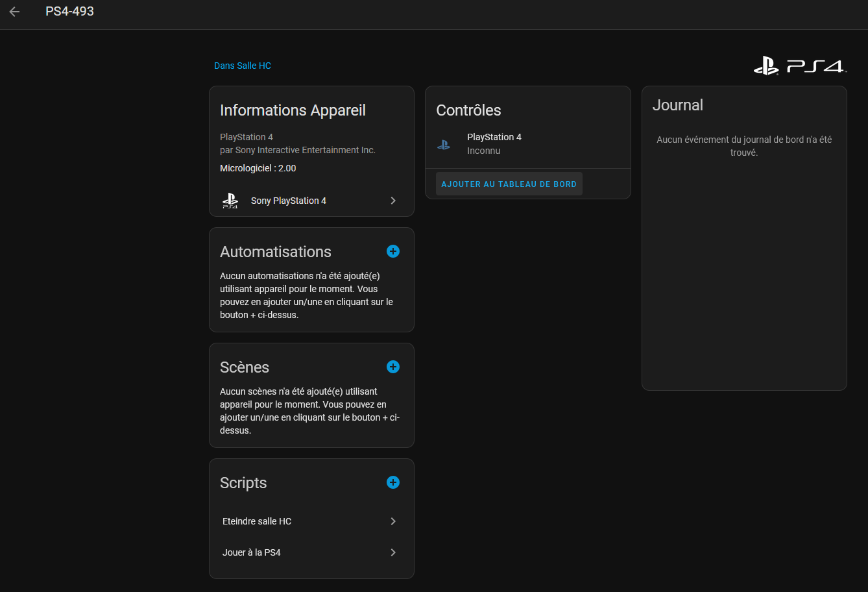Click the 'Aucun événement du journal' message
This screenshot has width=868, height=592.
744,146
